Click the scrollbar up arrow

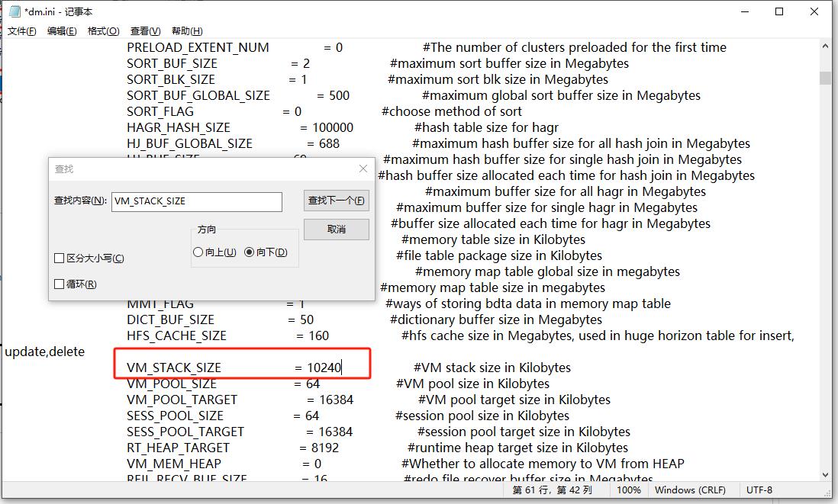click(827, 46)
